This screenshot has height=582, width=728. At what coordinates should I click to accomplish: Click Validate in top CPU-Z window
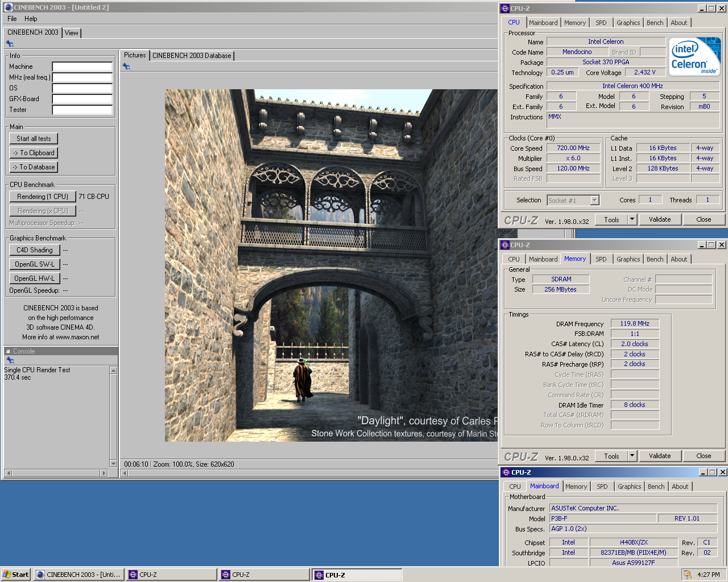[660, 219]
